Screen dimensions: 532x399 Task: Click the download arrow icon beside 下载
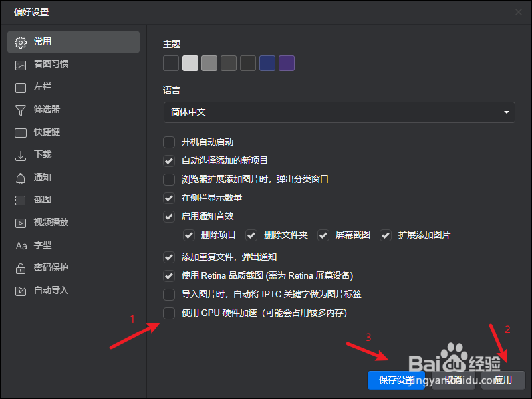(21, 156)
